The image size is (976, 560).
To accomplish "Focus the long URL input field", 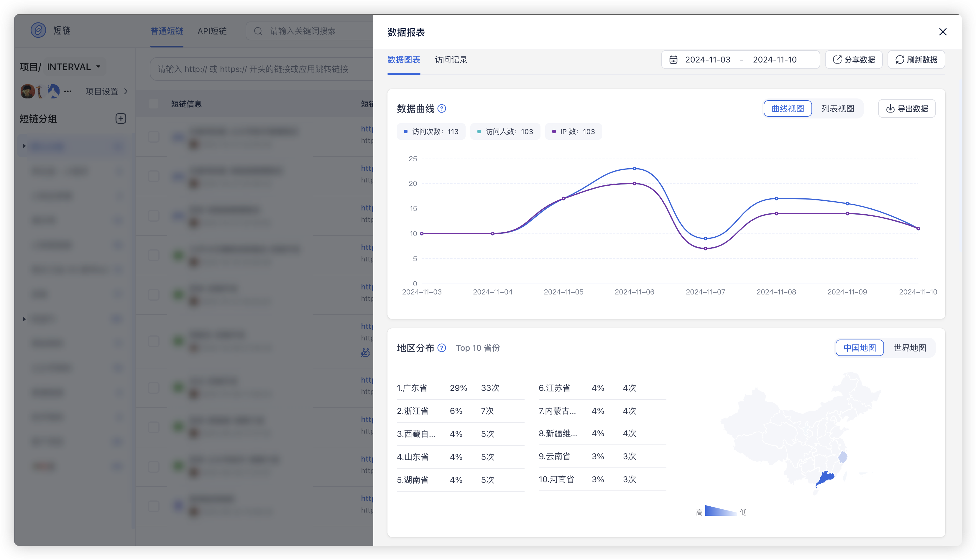I will [x=262, y=69].
